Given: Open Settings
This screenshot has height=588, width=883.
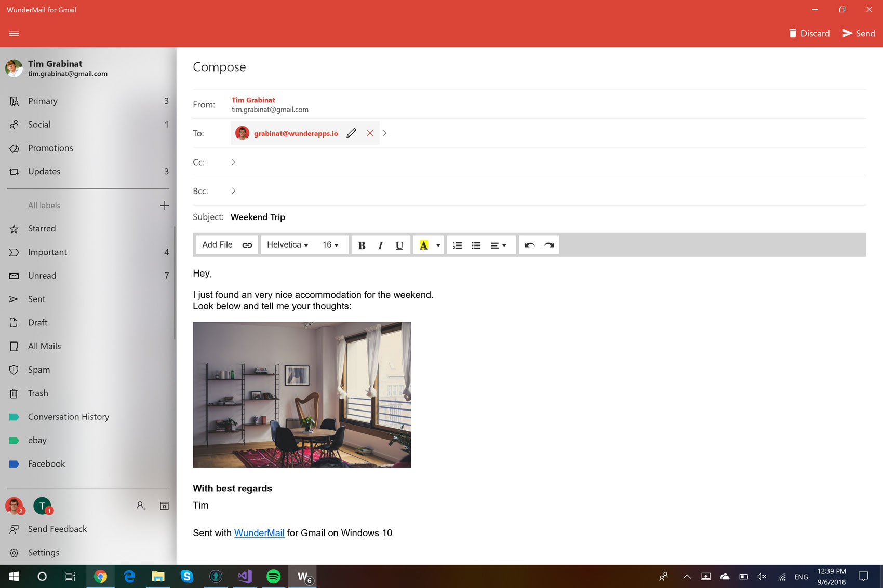Looking at the screenshot, I should click(88, 553).
